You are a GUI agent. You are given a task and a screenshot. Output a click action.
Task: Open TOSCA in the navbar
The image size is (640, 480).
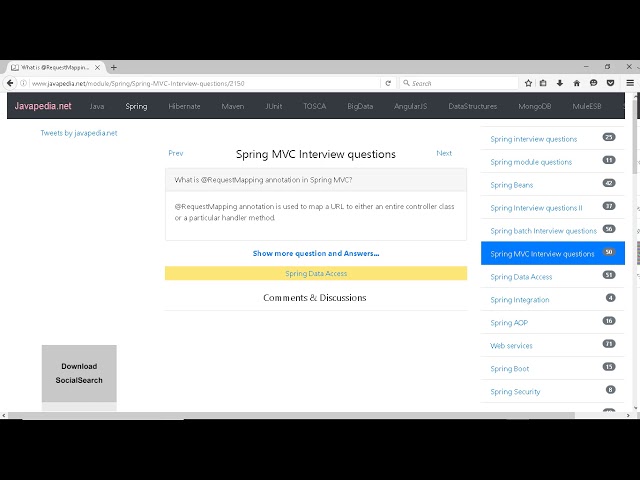[x=315, y=106]
